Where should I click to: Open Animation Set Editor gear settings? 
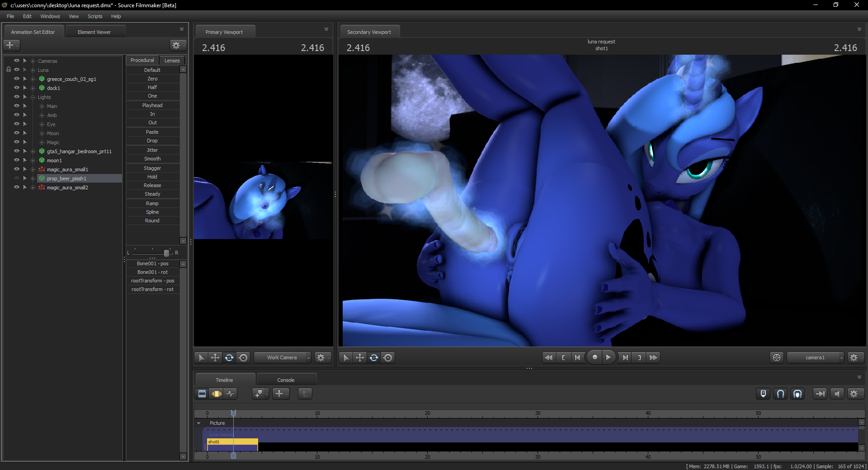(176, 45)
